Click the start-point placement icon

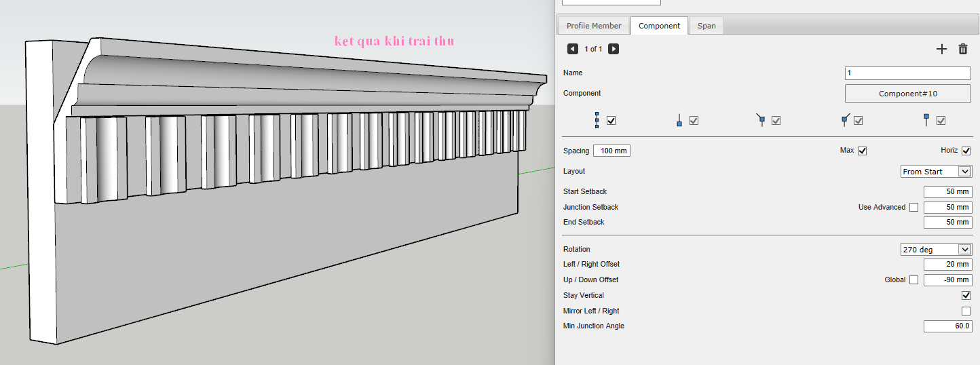[x=679, y=121]
